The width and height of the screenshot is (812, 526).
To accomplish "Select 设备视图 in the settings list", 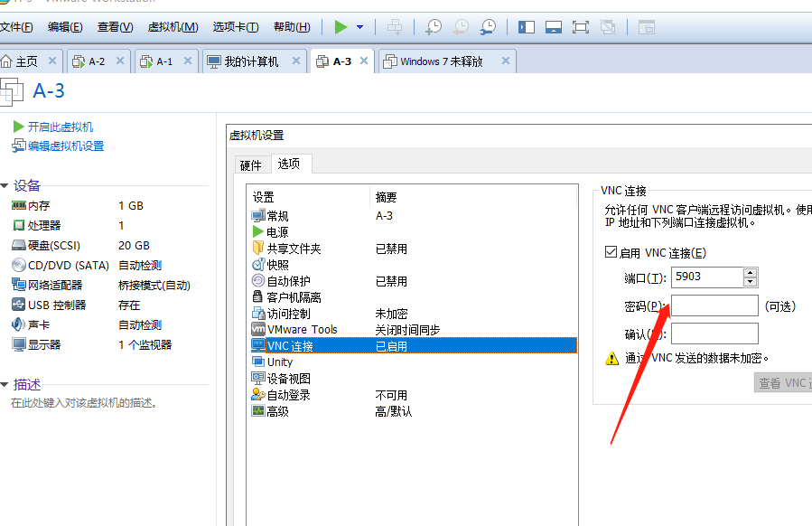I will 288,379.
